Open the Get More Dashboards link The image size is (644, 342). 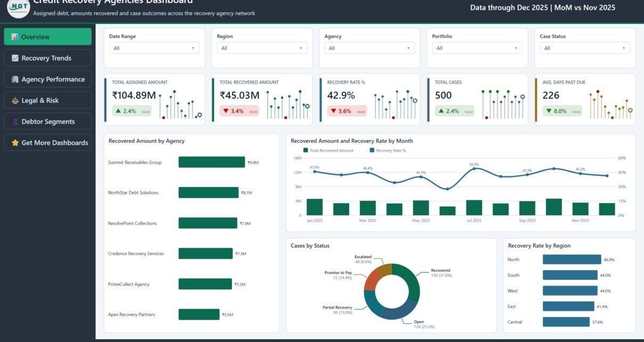[48, 143]
